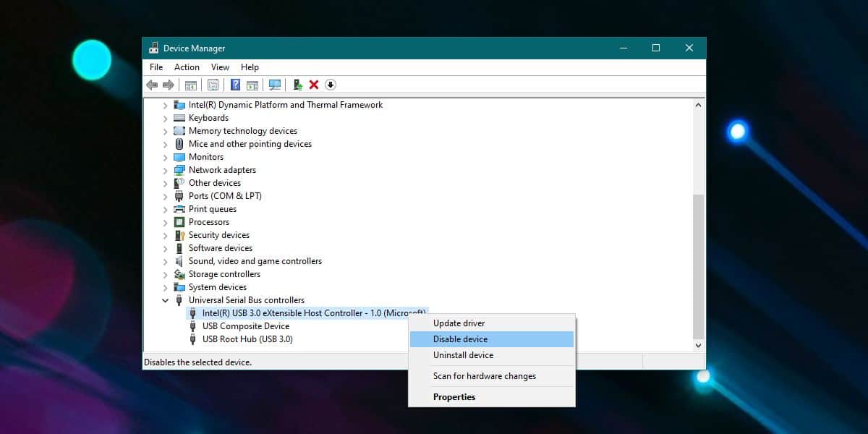
Task: Open the File menu
Action: pyautogui.click(x=156, y=67)
